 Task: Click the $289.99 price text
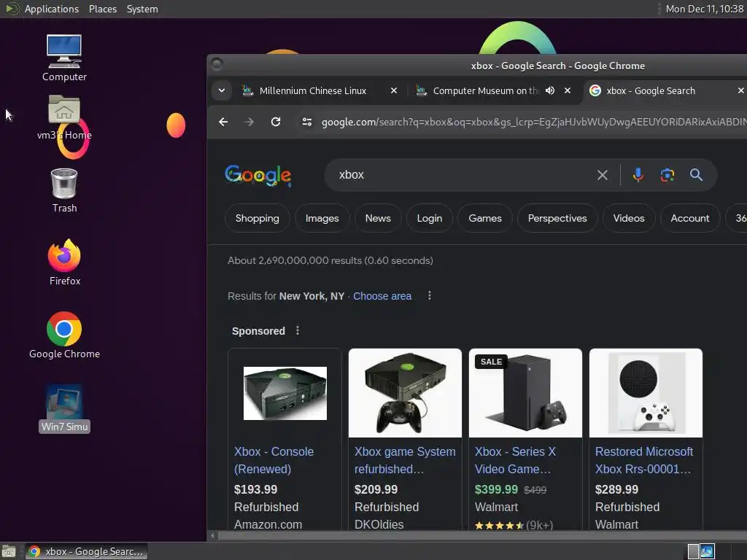(x=616, y=489)
